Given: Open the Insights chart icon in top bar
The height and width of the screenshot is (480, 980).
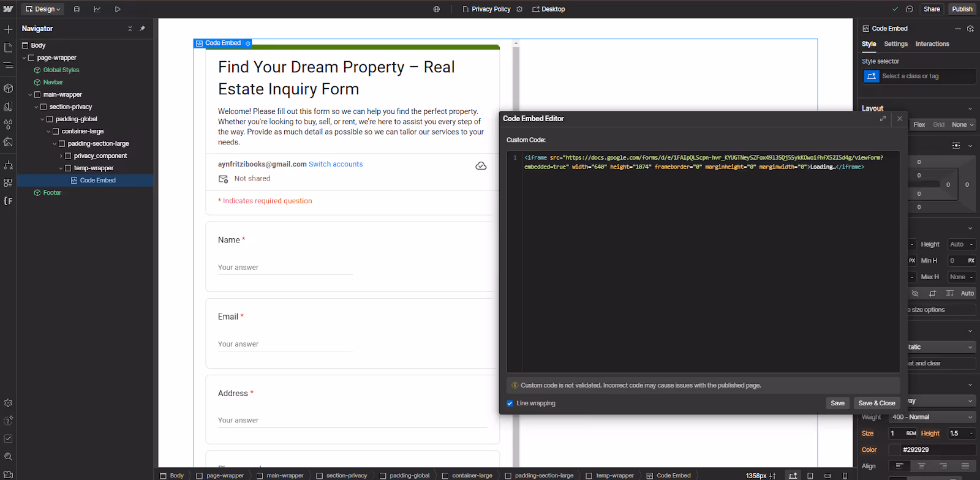Looking at the screenshot, I should (97, 9).
